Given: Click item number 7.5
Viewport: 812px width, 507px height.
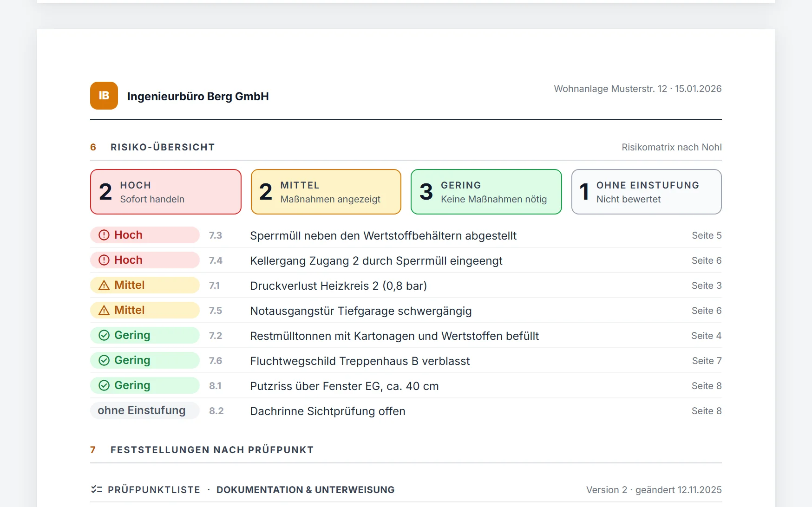Looking at the screenshot, I should point(216,311).
